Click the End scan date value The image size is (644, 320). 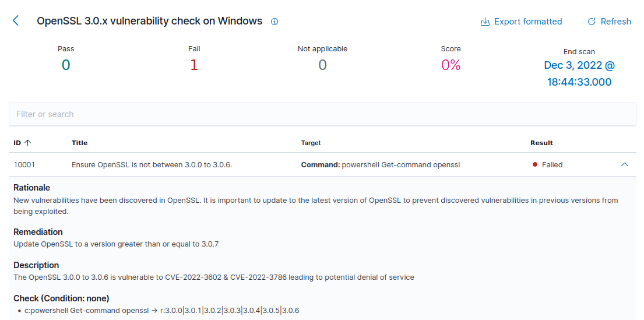click(x=579, y=73)
